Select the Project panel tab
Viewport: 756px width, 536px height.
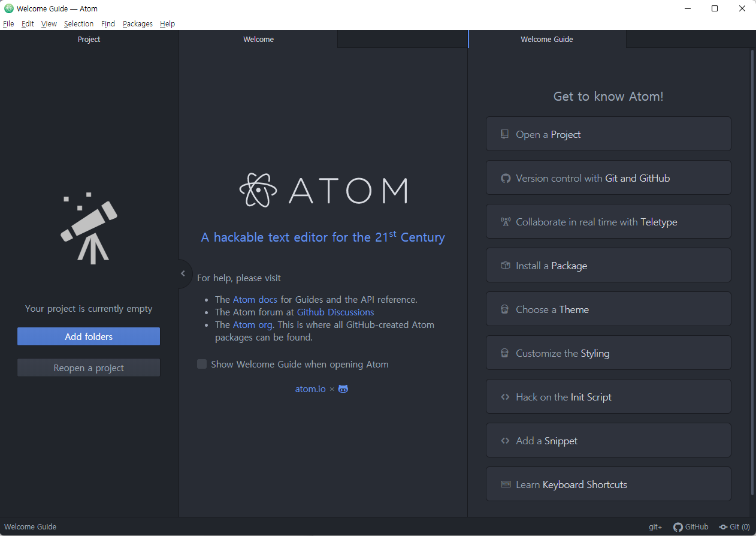[89, 40]
